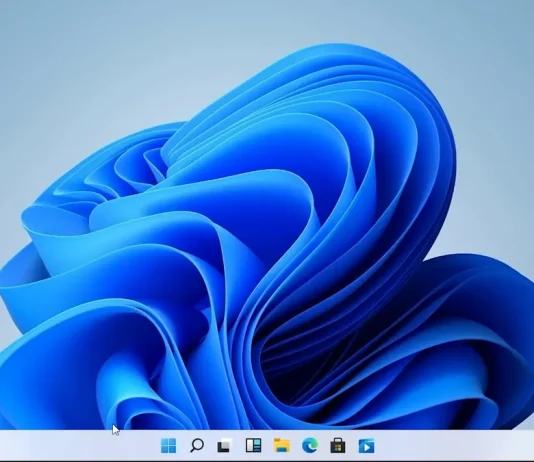Launch Microsoft Edge browser
Viewport: 534px width, 462px height.
click(310, 445)
